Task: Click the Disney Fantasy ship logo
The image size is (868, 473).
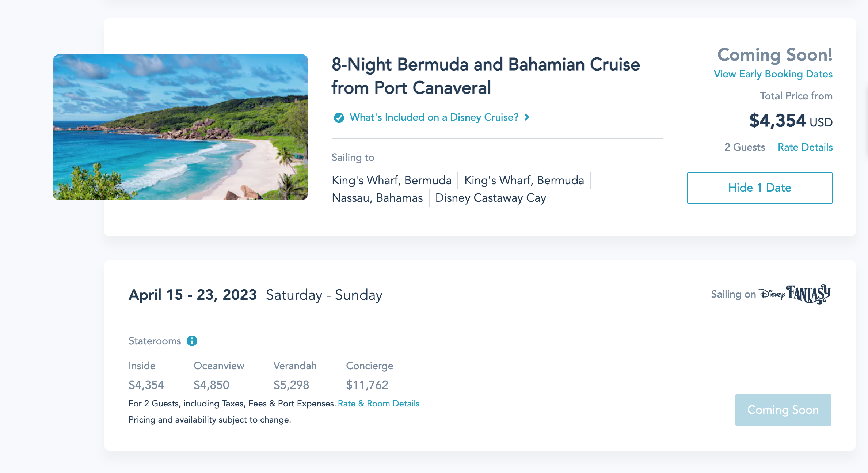Action: (795, 294)
